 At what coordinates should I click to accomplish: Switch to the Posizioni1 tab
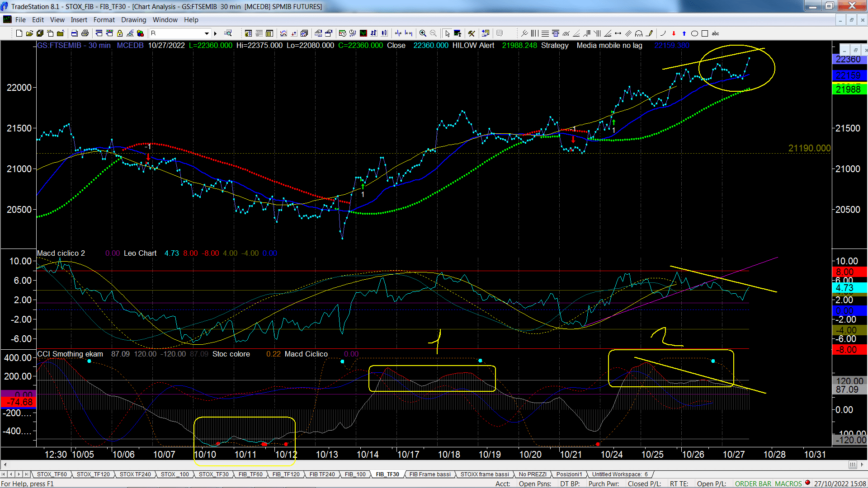coord(569,474)
